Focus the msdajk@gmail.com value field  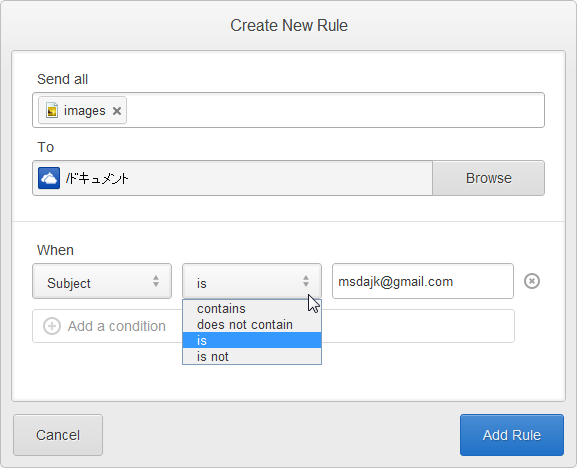point(423,281)
